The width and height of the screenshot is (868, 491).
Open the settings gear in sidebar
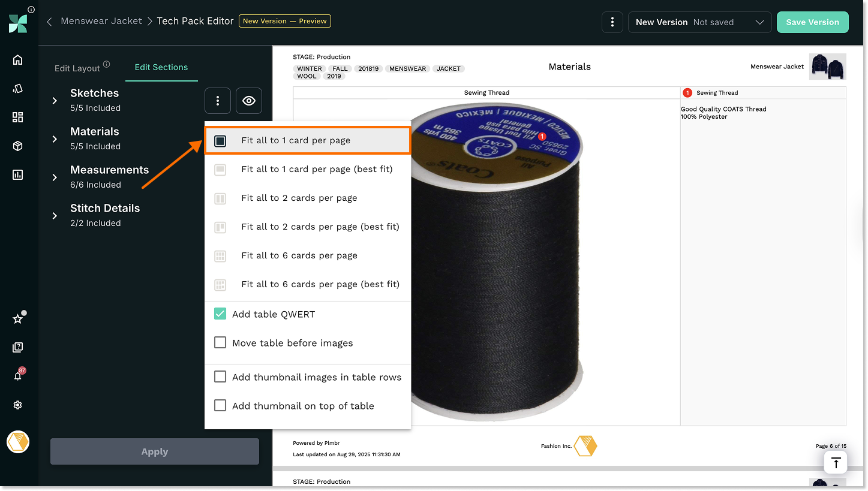click(17, 405)
